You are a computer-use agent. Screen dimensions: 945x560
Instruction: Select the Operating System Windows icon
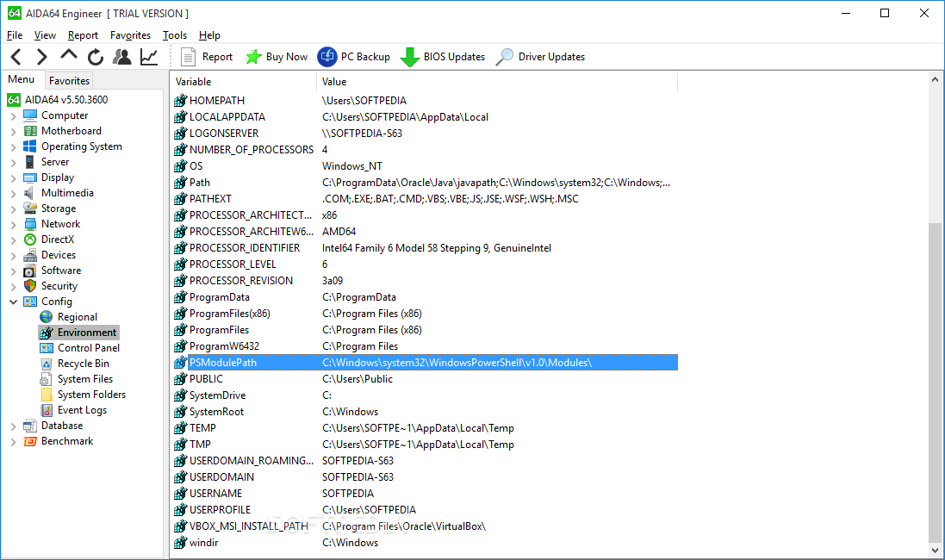coord(30,146)
